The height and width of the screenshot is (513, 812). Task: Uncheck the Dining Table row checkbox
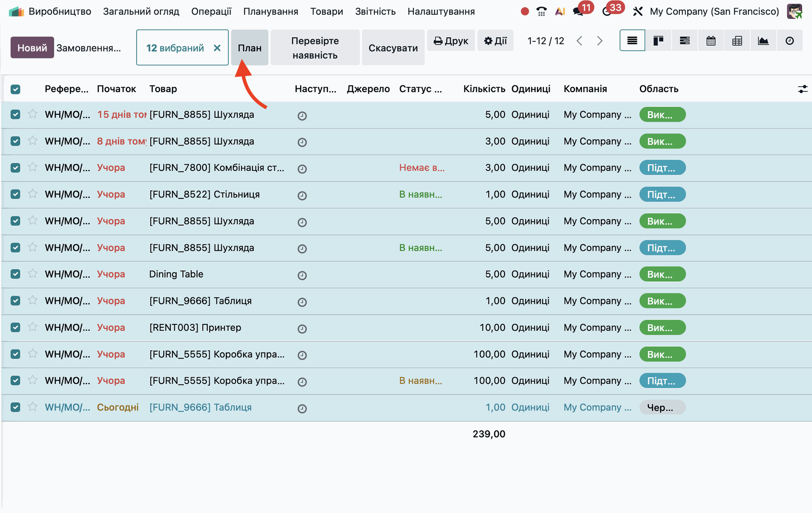pos(16,274)
